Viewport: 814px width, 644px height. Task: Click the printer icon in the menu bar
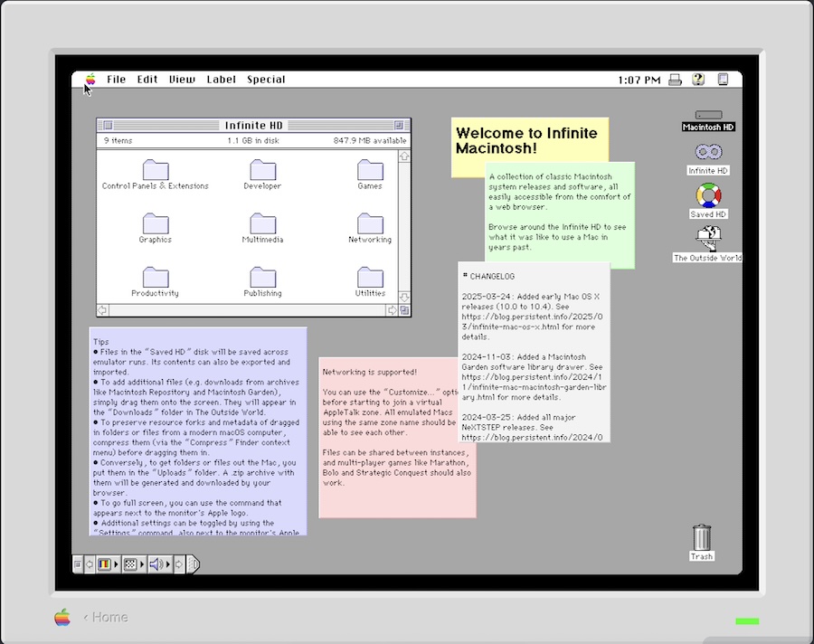pyautogui.click(x=675, y=80)
